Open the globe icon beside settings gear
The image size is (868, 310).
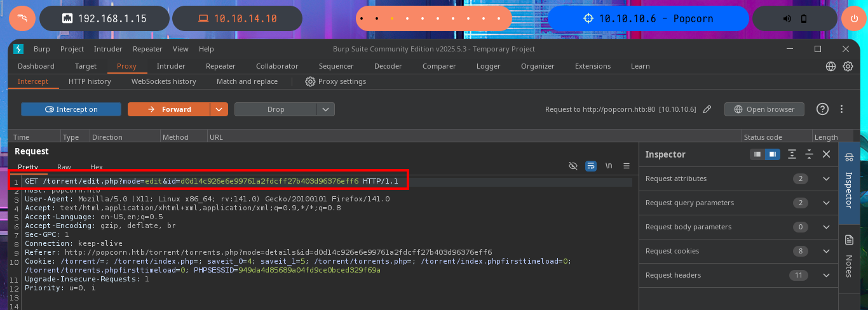point(831,66)
